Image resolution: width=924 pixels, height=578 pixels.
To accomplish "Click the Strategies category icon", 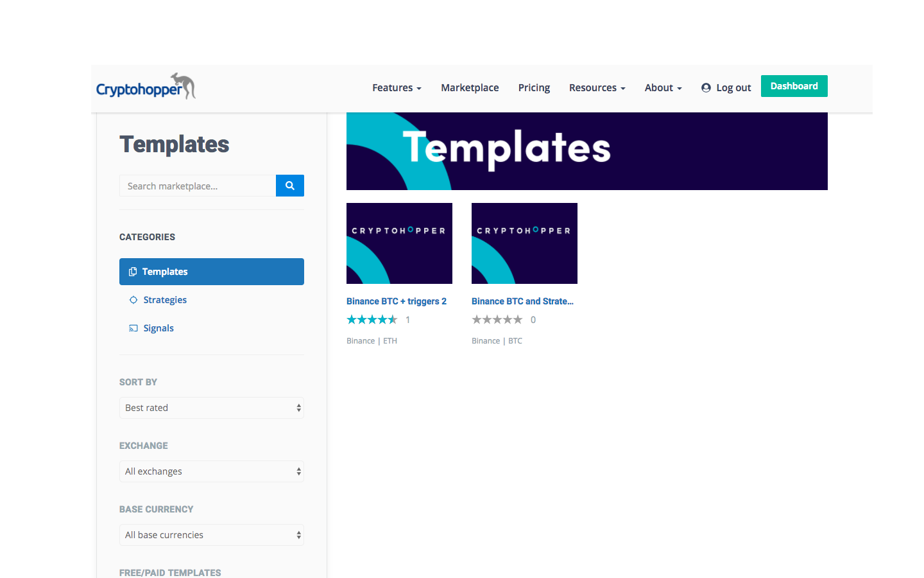I will pos(133,300).
